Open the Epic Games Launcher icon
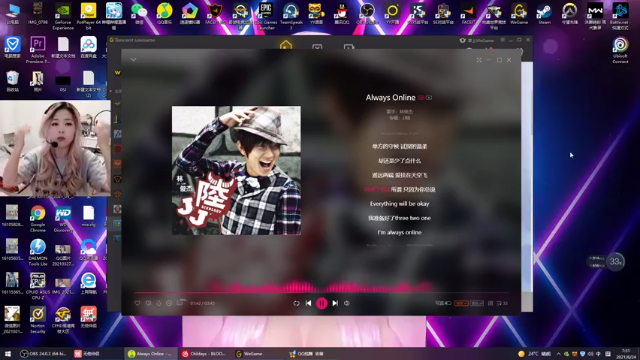640x360 pixels. [x=266, y=16]
